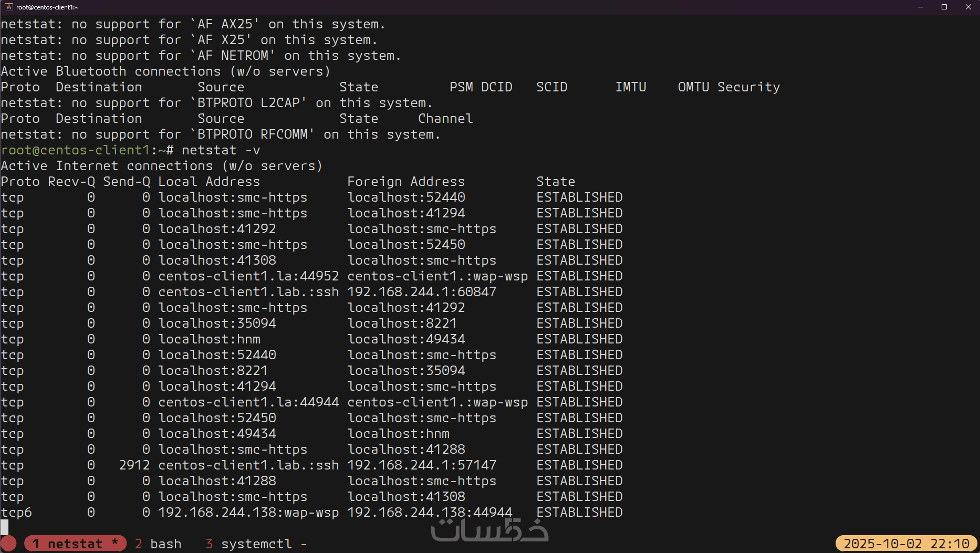Click the tcp6 protocol entry
Viewport: 980px width, 553px height.
pos(16,513)
